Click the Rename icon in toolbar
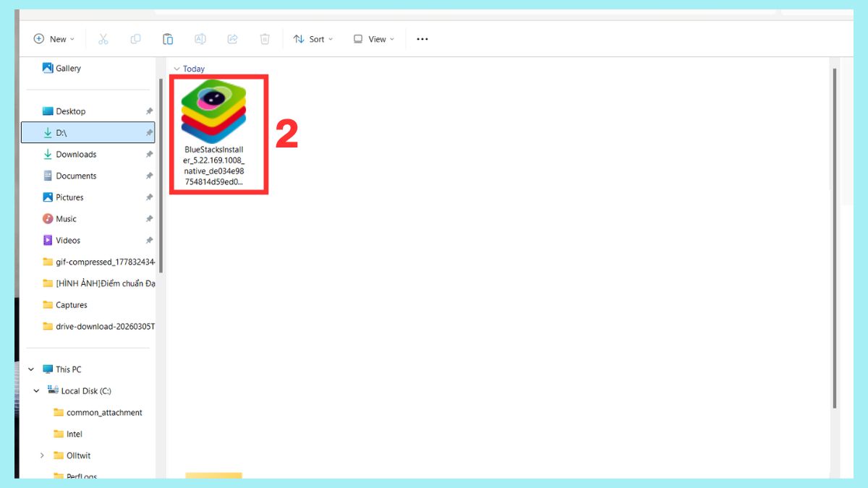The image size is (868, 488). pyautogui.click(x=200, y=39)
